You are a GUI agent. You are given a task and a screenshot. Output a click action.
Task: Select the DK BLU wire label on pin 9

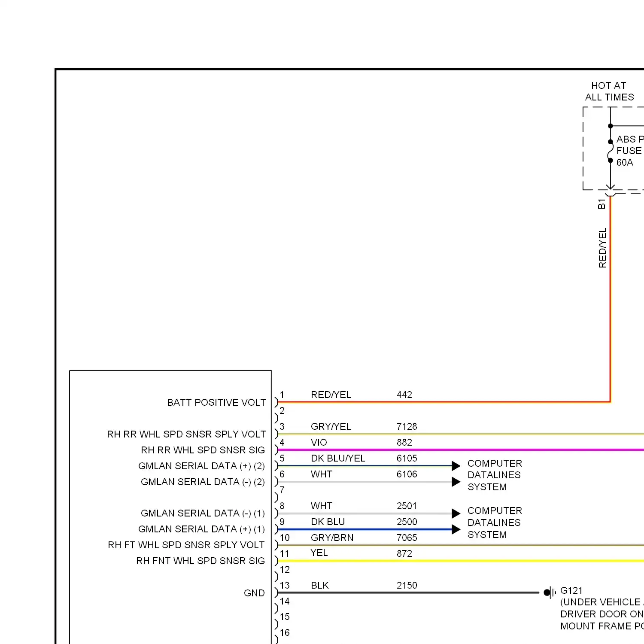pyautogui.click(x=328, y=522)
